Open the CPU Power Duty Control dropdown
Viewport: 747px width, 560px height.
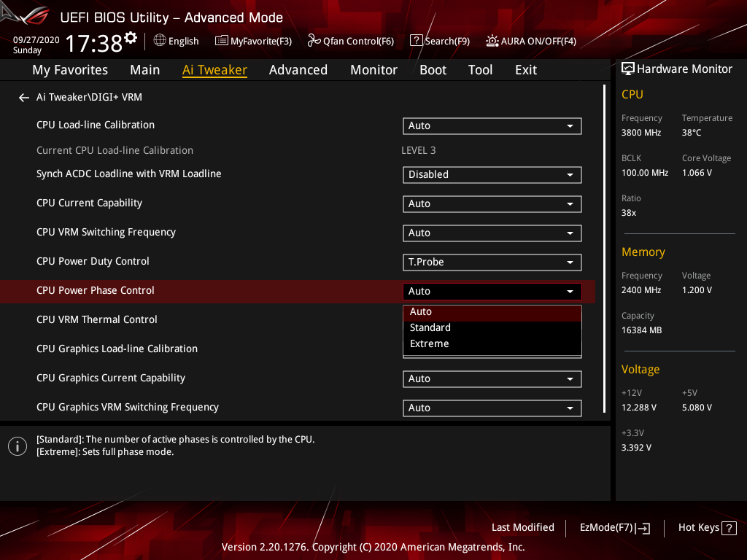(492, 262)
